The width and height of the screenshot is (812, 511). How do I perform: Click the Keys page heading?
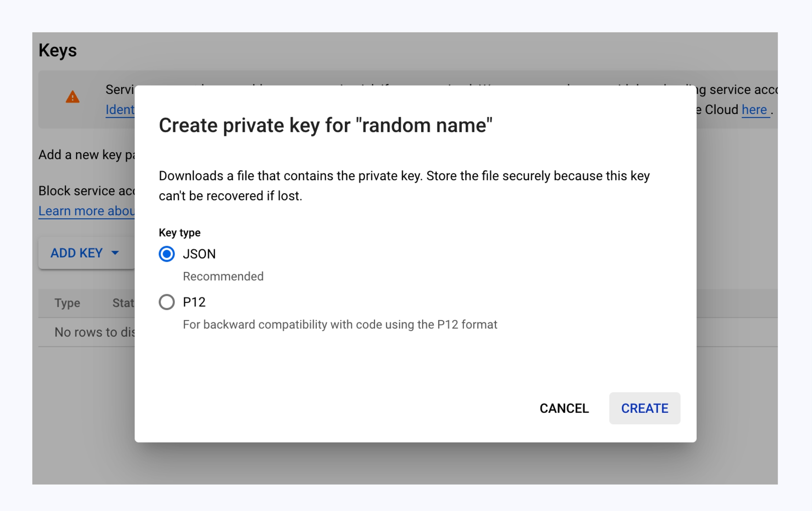(x=58, y=50)
